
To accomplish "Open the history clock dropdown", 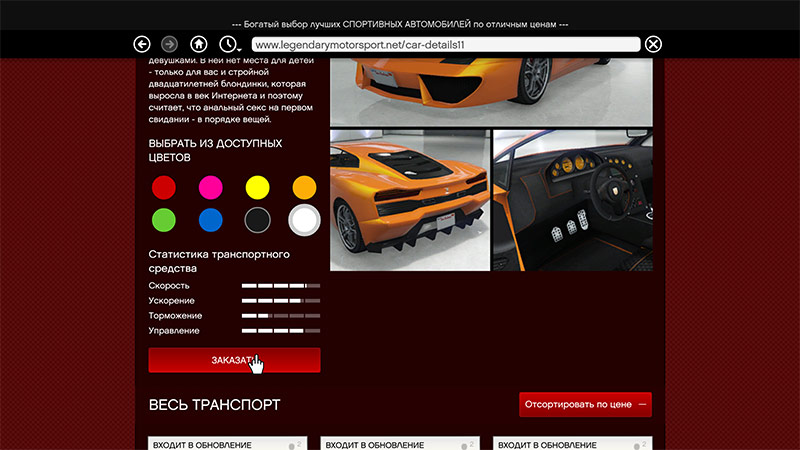I will tap(229, 44).
